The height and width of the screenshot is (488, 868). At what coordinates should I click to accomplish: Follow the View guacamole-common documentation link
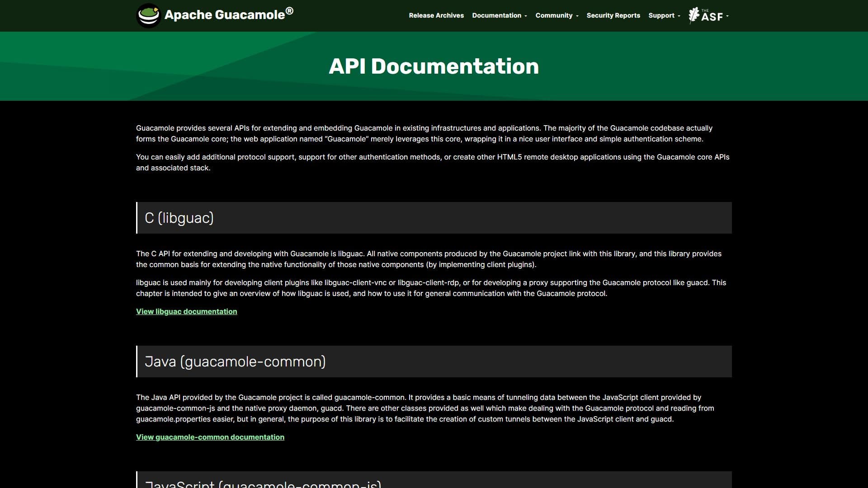click(x=210, y=437)
